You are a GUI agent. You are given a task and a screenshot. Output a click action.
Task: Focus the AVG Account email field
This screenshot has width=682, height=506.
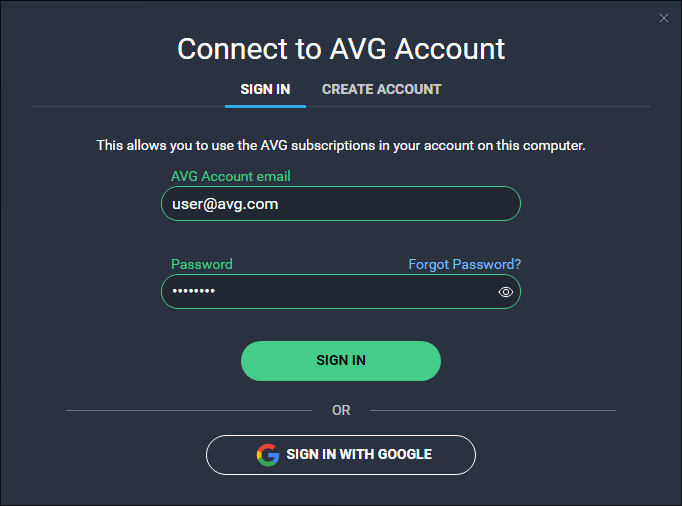341,204
